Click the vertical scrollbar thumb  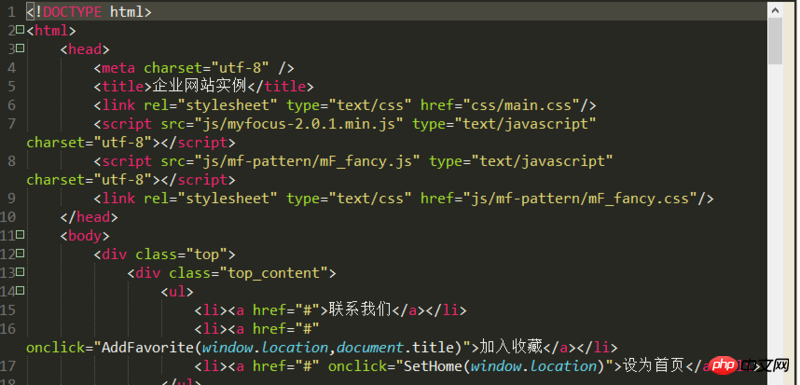pos(776,41)
